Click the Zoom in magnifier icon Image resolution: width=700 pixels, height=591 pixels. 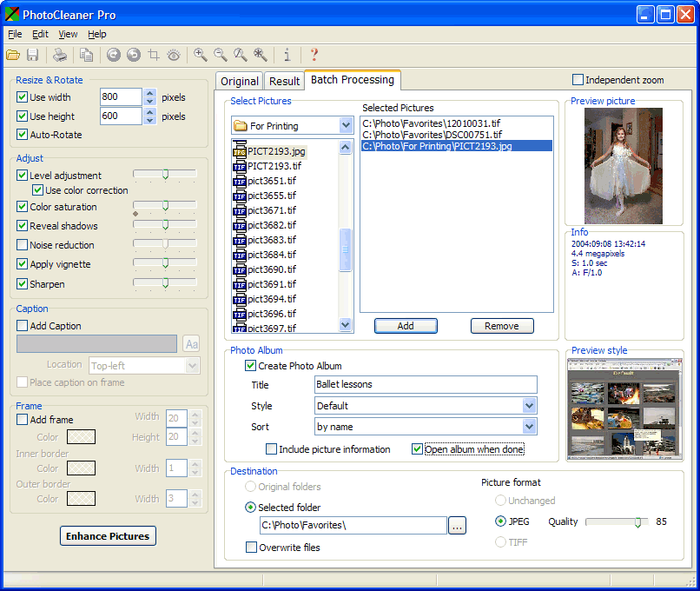point(201,56)
